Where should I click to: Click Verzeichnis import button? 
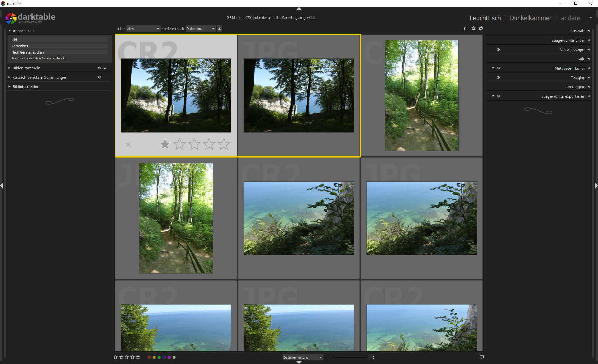(59, 46)
